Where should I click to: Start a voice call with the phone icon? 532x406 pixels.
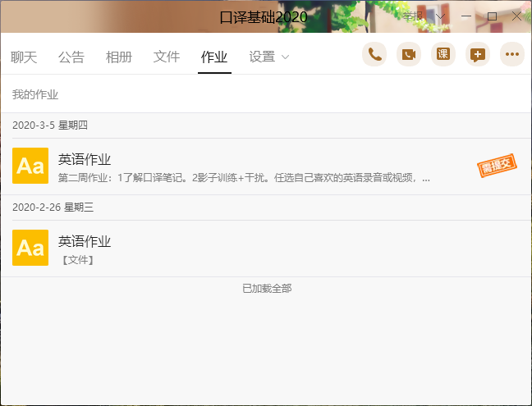pyautogui.click(x=374, y=54)
